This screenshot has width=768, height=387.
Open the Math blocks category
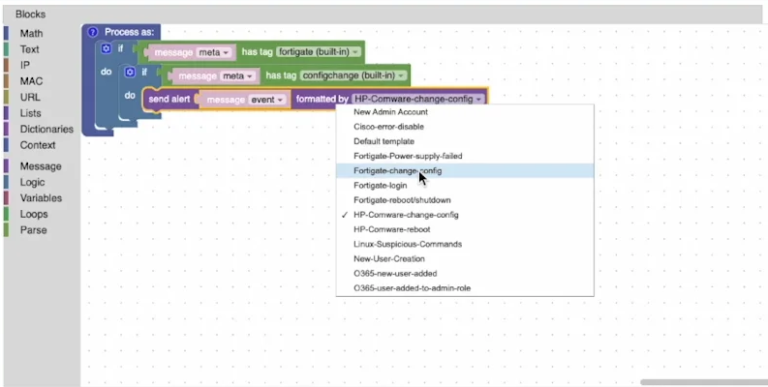[x=31, y=33]
